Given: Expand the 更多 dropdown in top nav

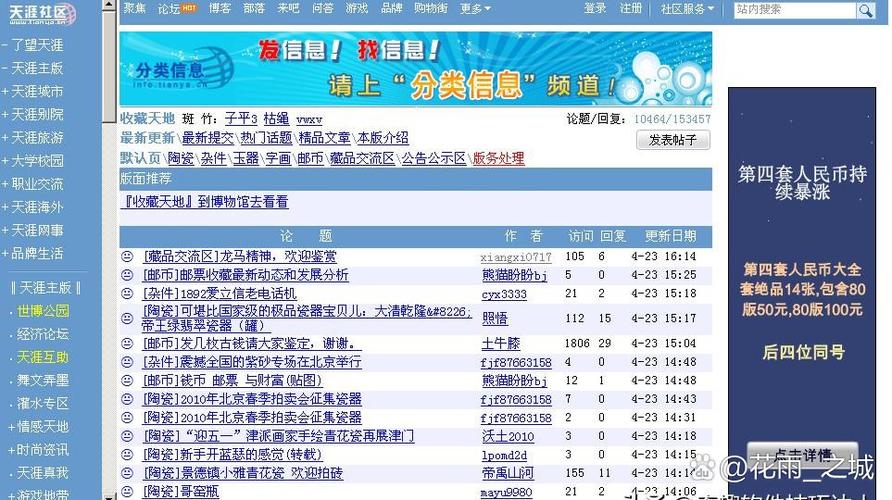Looking at the screenshot, I should point(475,9).
